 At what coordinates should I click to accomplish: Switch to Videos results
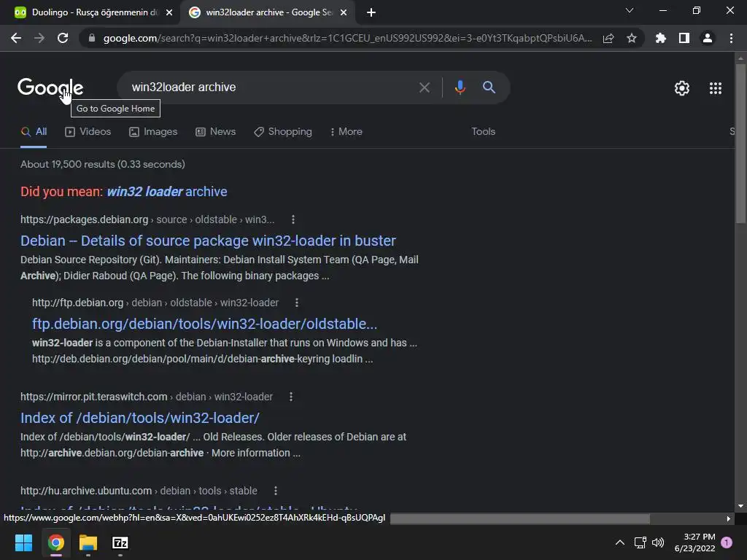click(x=88, y=132)
